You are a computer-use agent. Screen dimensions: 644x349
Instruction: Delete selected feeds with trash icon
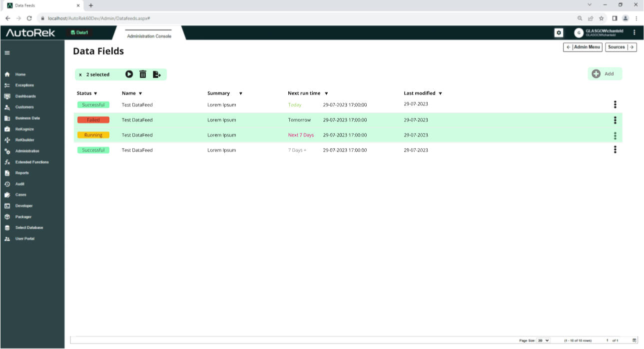coord(143,74)
